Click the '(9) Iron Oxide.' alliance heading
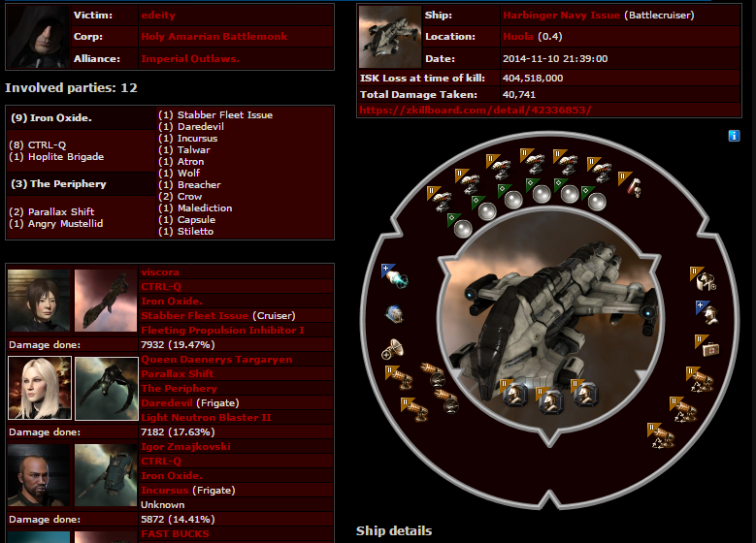756x543 pixels. (51, 118)
